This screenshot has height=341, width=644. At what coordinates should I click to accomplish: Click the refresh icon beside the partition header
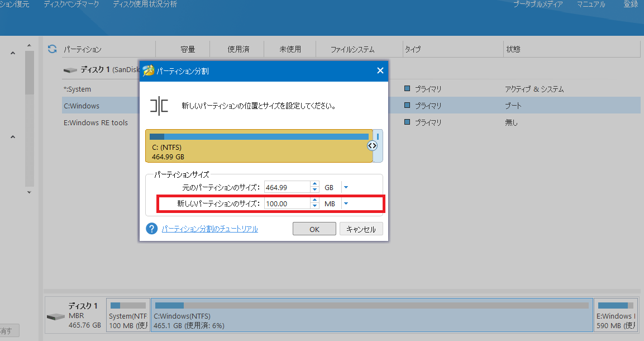pyautogui.click(x=52, y=49)
